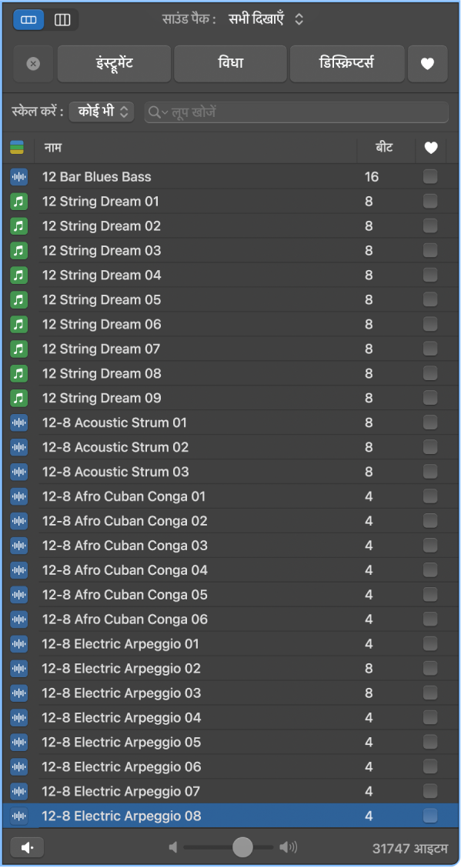Screen dimensions: 461x868
Task: Click the magnifier icon in loop search
Action: click(x=155, y=112)
